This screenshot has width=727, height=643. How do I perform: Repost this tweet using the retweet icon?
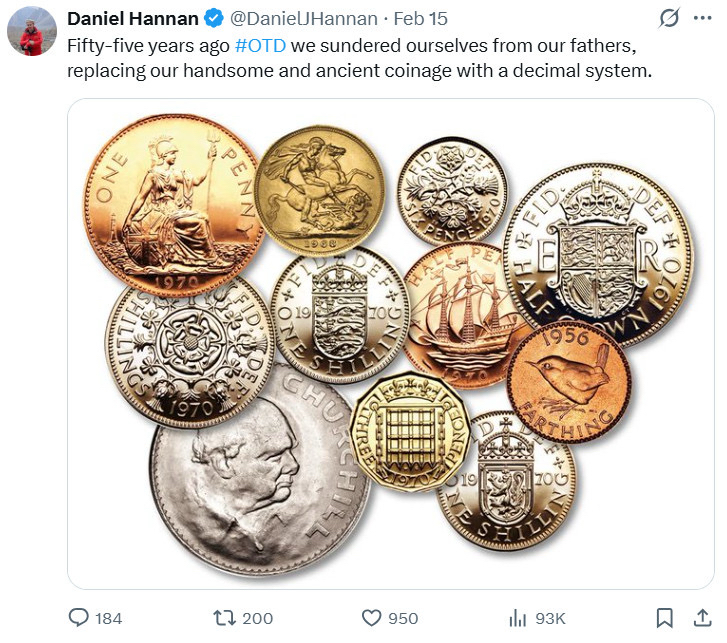[225, 617]
